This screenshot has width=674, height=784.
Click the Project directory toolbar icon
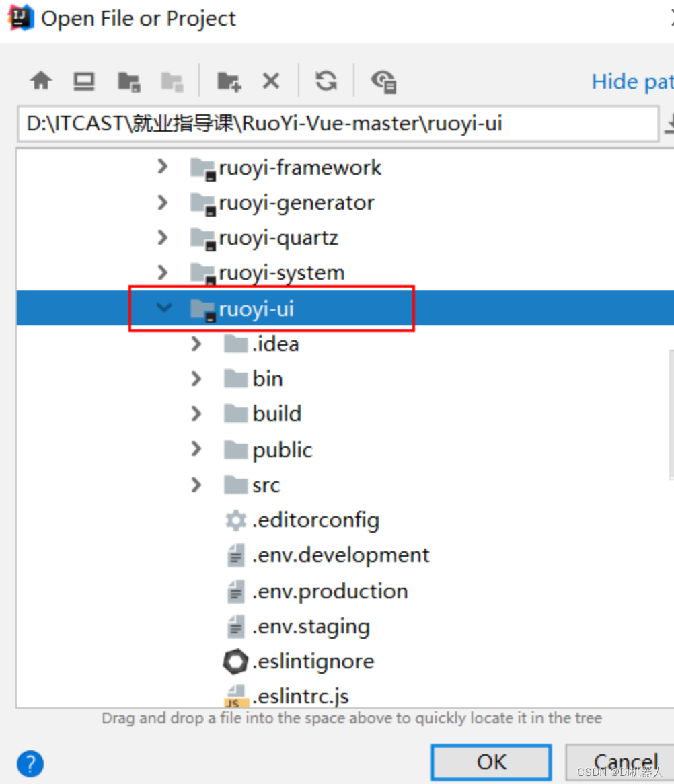pos(128,81)
